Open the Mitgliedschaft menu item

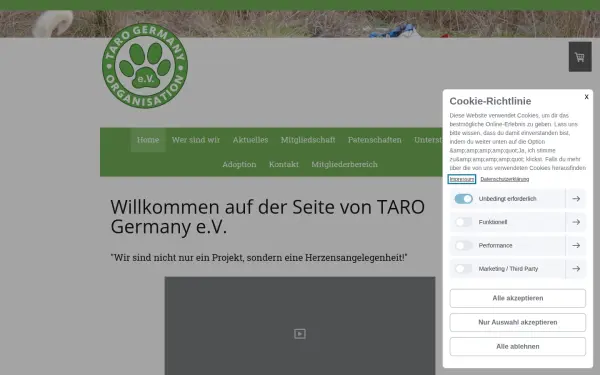[x=308, y=140]
